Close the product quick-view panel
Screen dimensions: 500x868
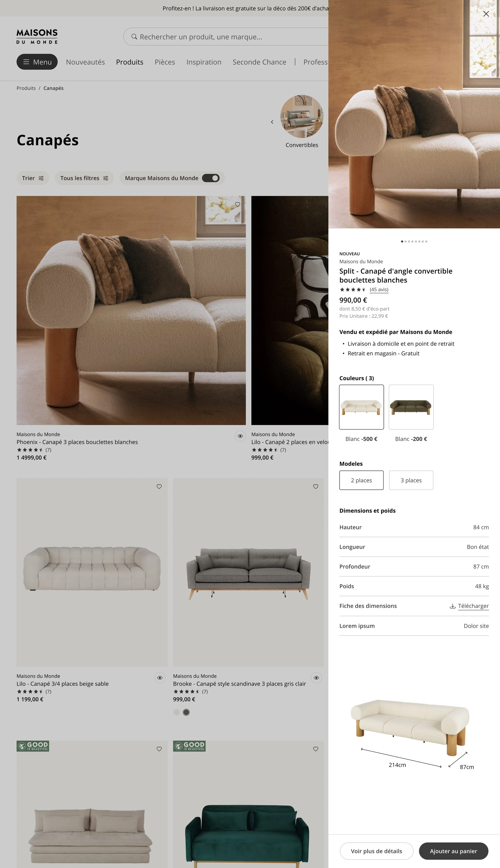486,14
